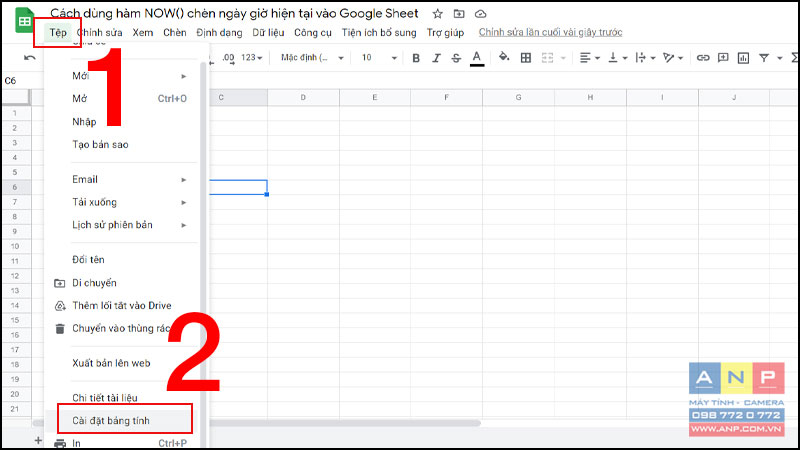
Task: Open text wrapping options
Action: point(645,58)
